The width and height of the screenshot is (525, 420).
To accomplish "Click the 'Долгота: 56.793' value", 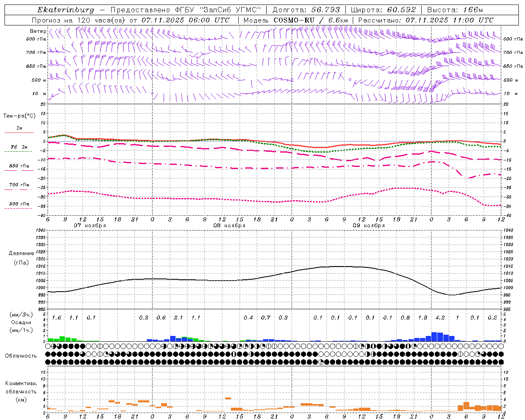I will pos(306,10).
